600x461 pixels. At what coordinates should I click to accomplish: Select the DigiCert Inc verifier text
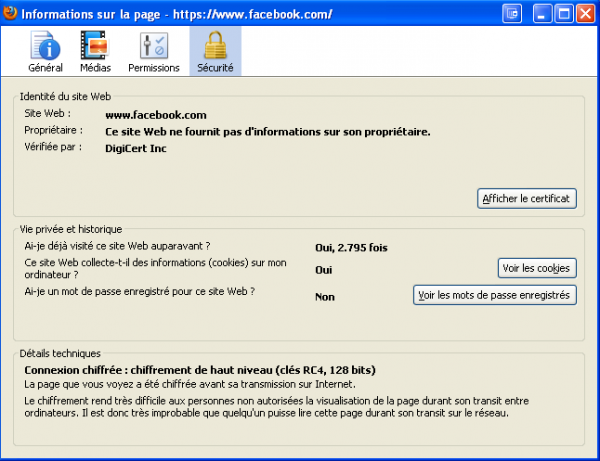[x=136, y=149]
